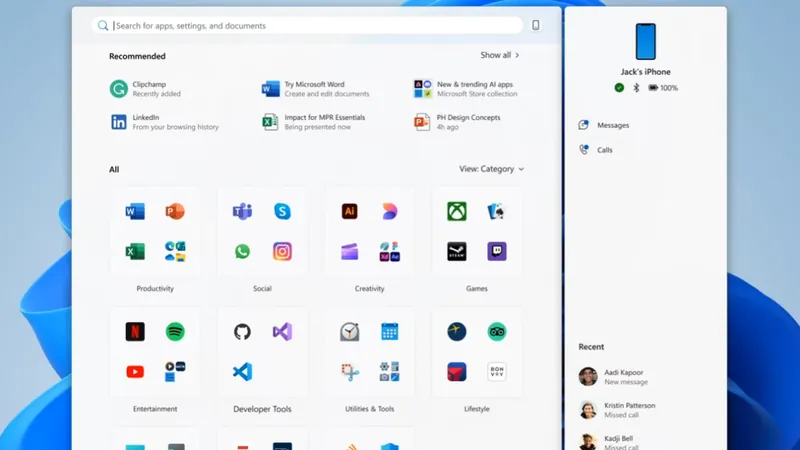
Task: Open Adobe Illustrator in Creativity group
Action: [349, 211]
